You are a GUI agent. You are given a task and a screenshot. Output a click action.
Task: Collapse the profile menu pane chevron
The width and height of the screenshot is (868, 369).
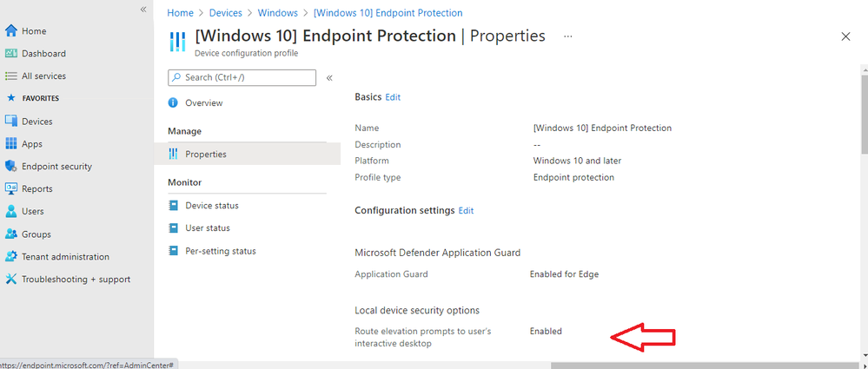[329, 78]
